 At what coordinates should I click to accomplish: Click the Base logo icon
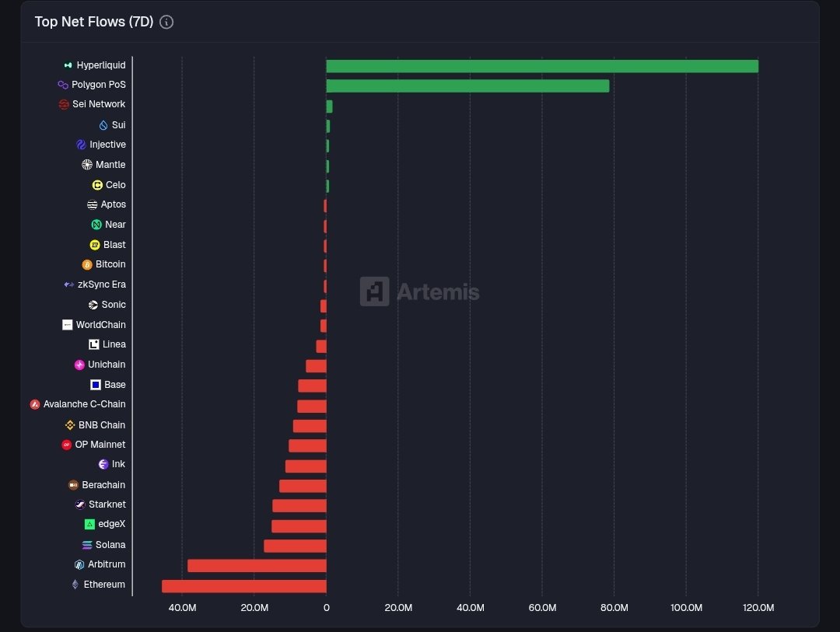click(x=96, y=385)
